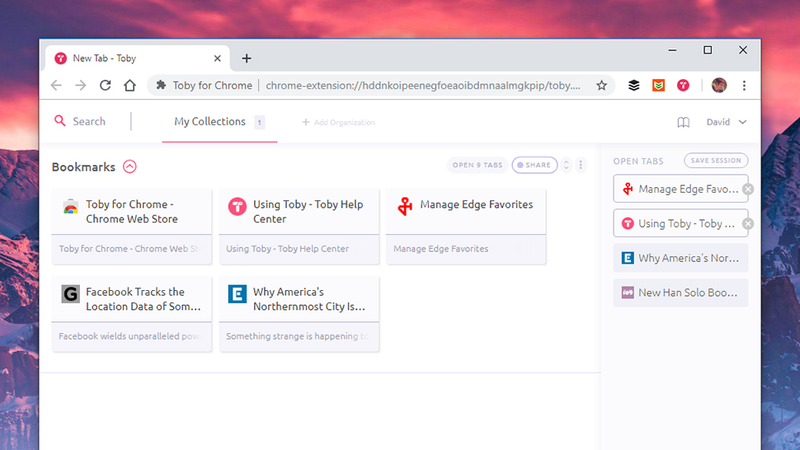This screenshot has width=800, height=450.
Task: Click the Chrome Web Store favicon on card
Action: pos(70,207)
